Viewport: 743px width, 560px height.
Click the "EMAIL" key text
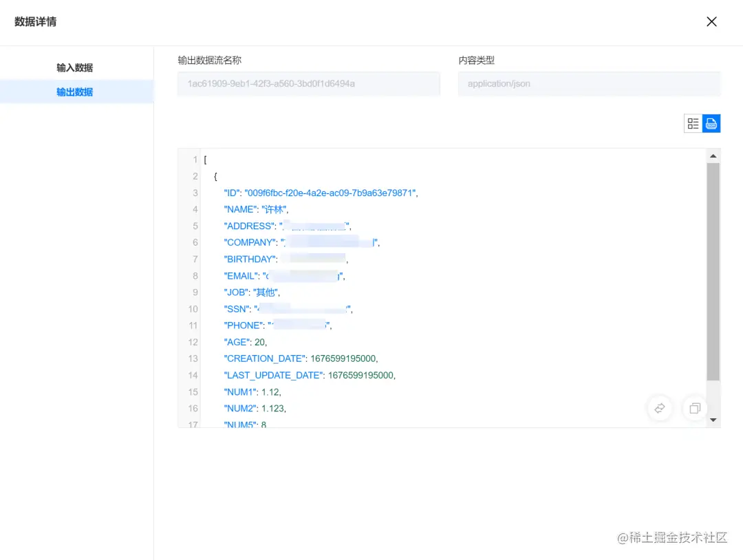(x=241, y=276)
